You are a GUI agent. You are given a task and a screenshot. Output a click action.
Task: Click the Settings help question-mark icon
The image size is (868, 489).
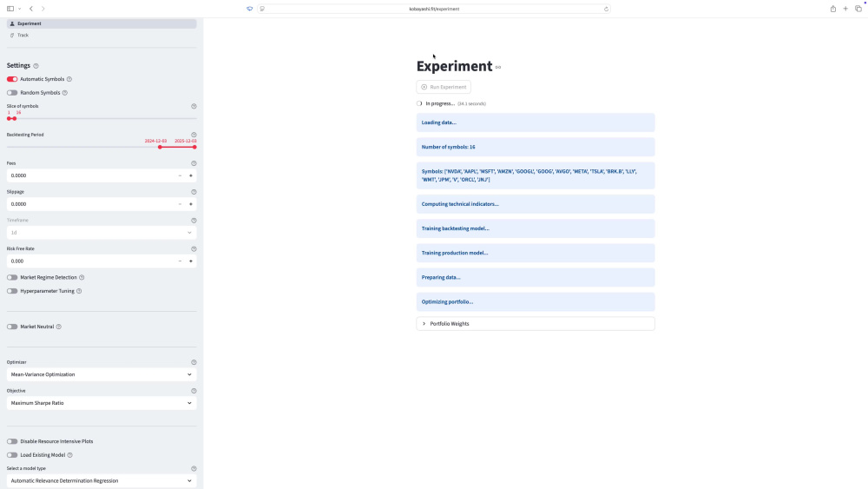pos(36,66)
